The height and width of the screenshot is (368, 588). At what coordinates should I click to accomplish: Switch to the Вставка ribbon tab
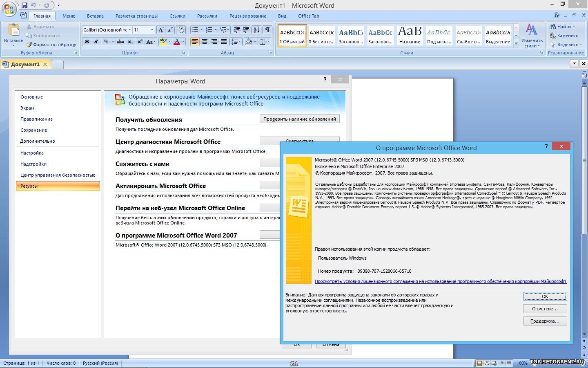(x=95, y=16)
